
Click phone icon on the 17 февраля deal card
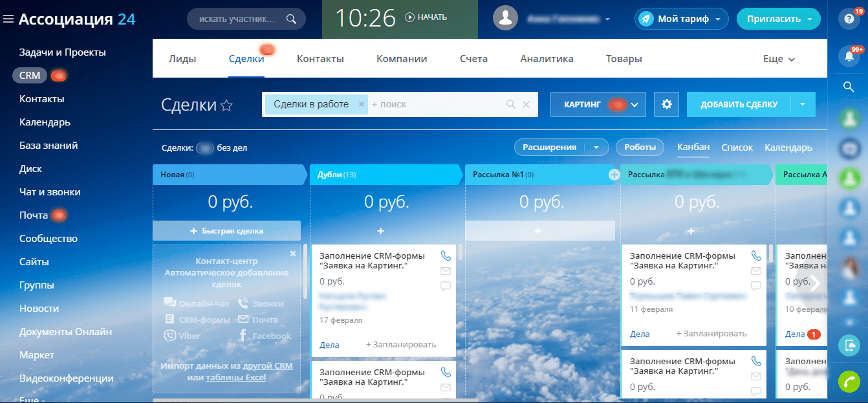[x=446, y=256]
